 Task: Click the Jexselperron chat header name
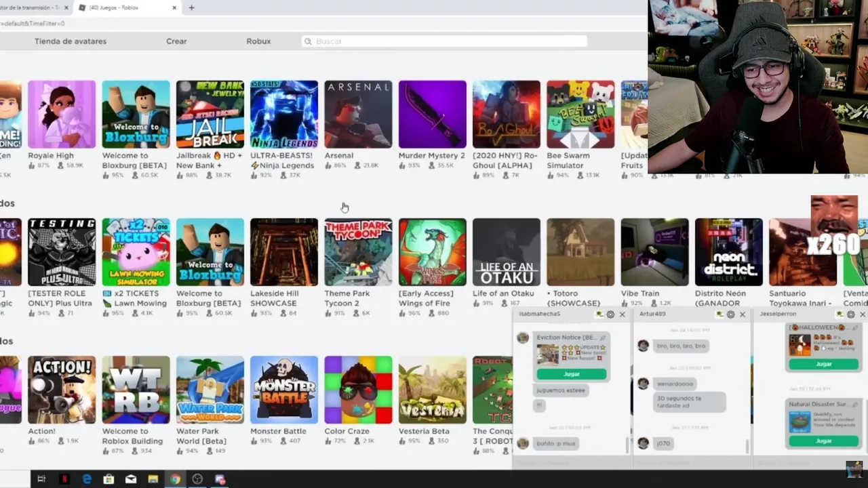[x=777, y=314]
